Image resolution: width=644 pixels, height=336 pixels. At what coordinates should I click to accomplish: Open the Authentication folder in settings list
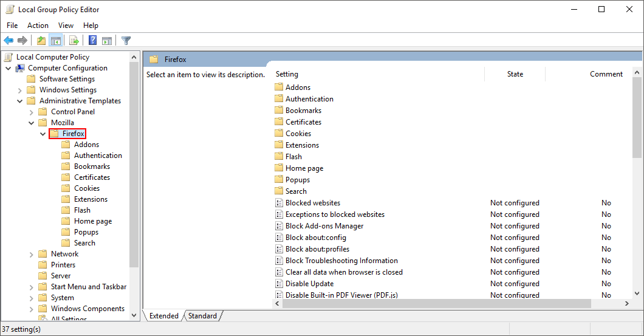click(x=309, y=99)
